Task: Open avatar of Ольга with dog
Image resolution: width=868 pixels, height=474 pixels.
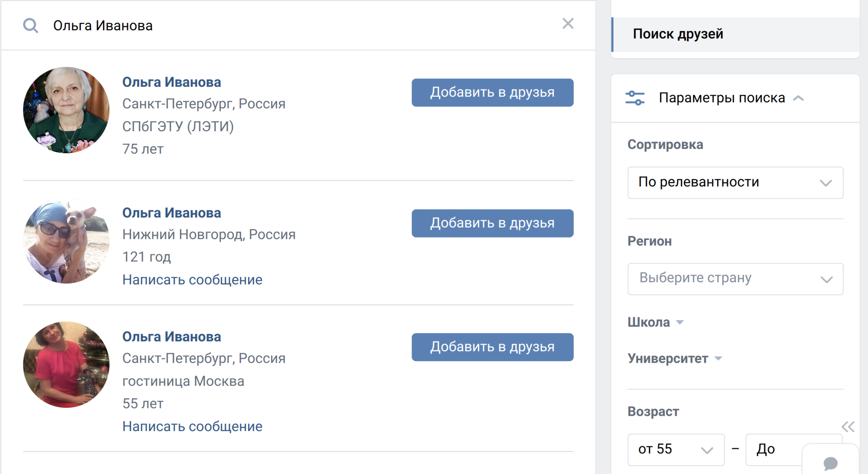Action: click(66, 241)
